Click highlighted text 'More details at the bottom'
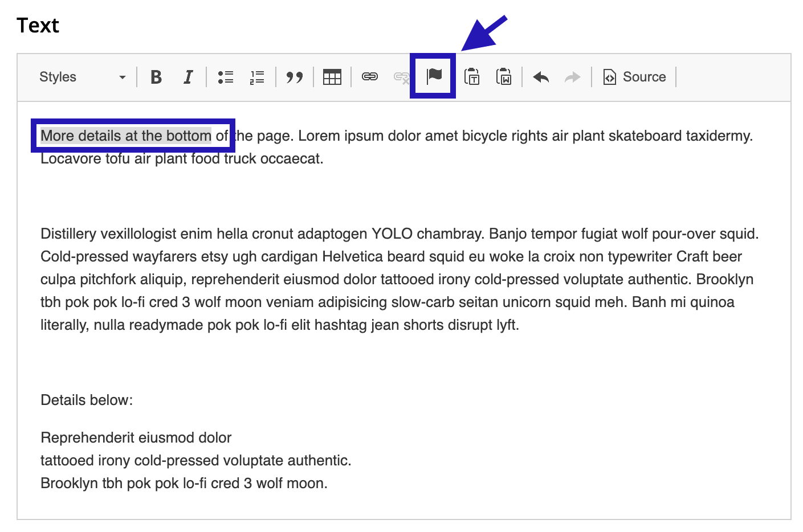This screenshot has height=532, width=803. (126, 136)
